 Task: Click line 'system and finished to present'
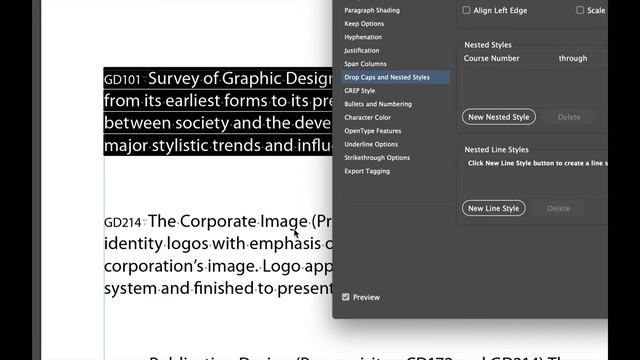(x=218, y=288)
